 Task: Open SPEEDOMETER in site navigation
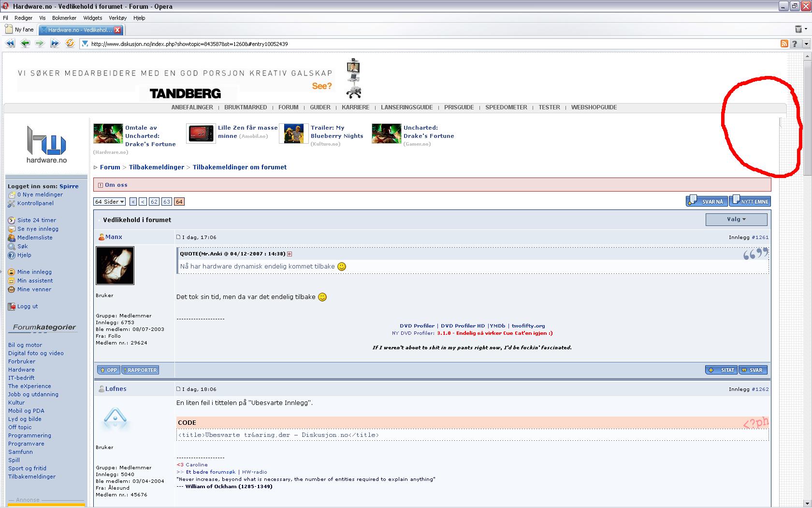click(506, 107)
